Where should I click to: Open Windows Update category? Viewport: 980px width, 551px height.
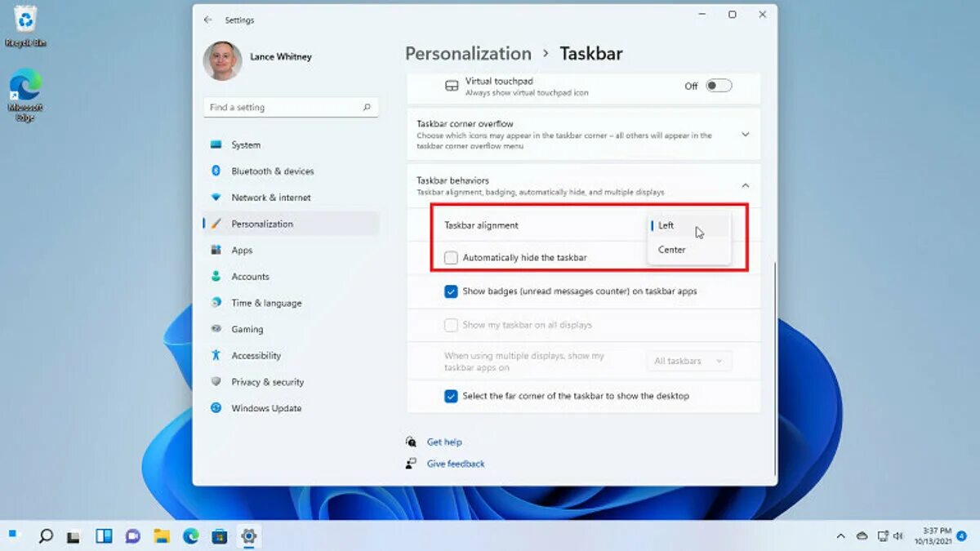click(x=291, y=408)
